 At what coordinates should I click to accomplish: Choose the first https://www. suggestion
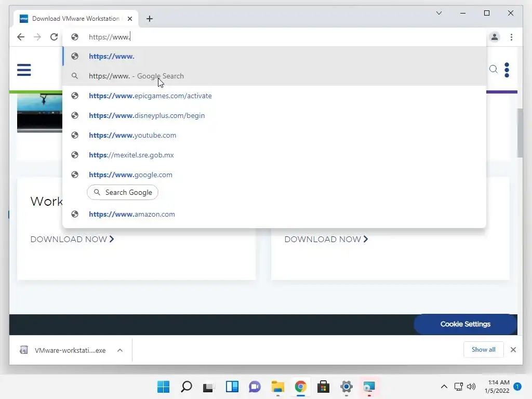pos(274,56)
